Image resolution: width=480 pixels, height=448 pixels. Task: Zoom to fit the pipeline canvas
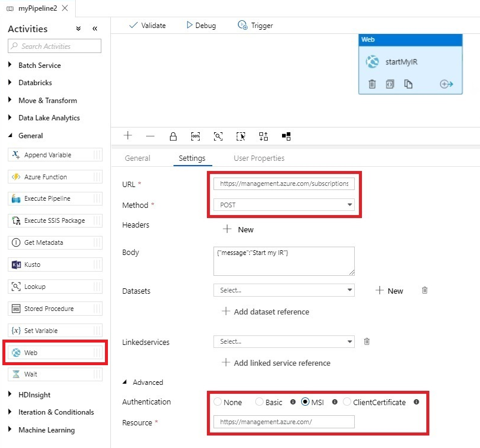218,136
